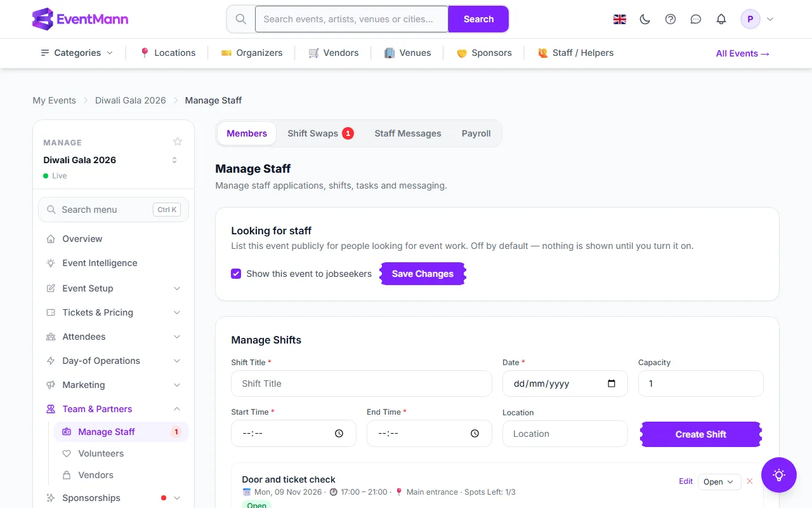Click the floating lightbulb tips button
812x508 pixels.
point(779,475)
